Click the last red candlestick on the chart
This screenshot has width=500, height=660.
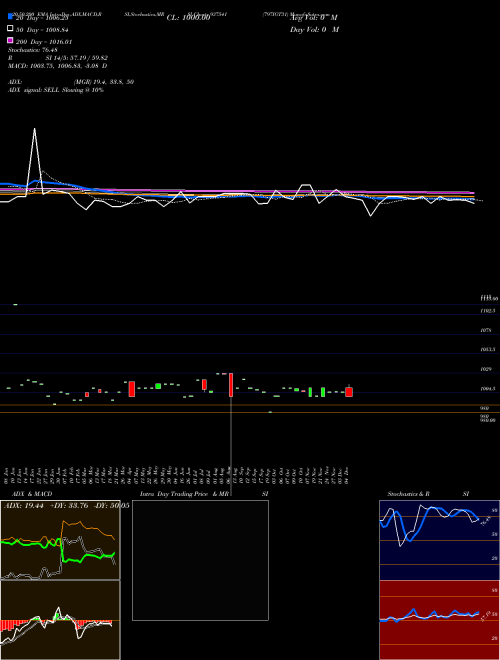(349, 392)
